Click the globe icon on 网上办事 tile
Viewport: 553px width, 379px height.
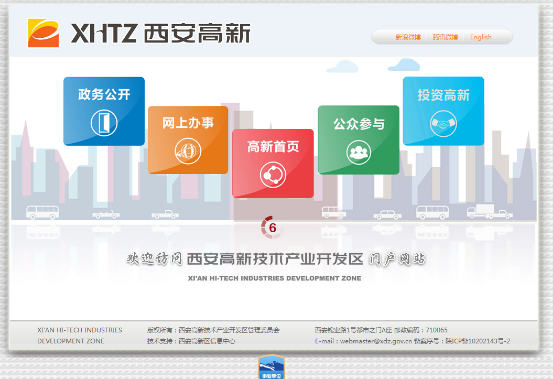[188, 151]
